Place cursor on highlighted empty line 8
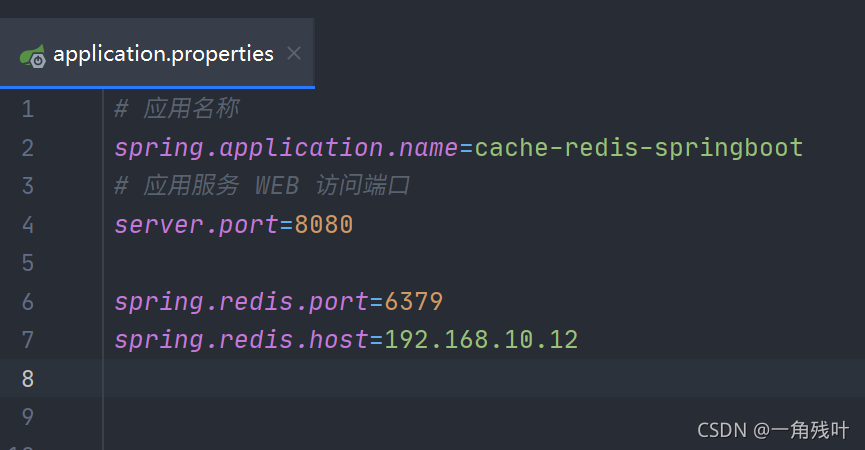The width and height of the screenshot is (865, 450). [x=484, y=378]
